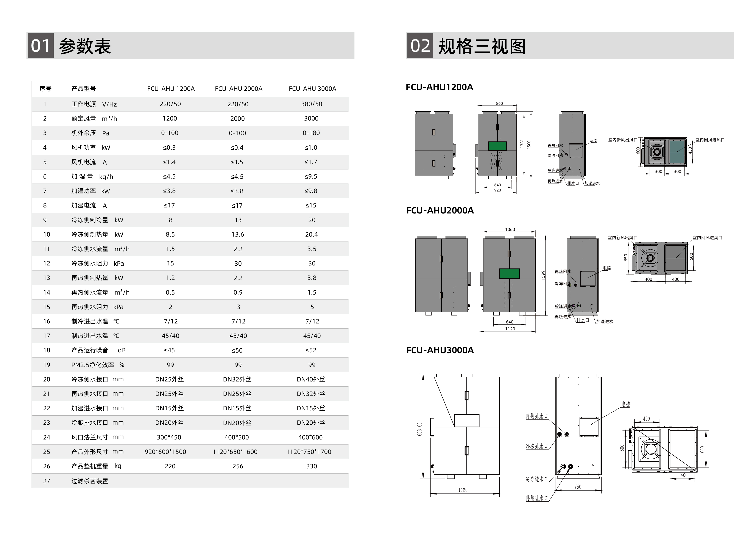Click the ≤15 humidification current value

pos(311,205)
